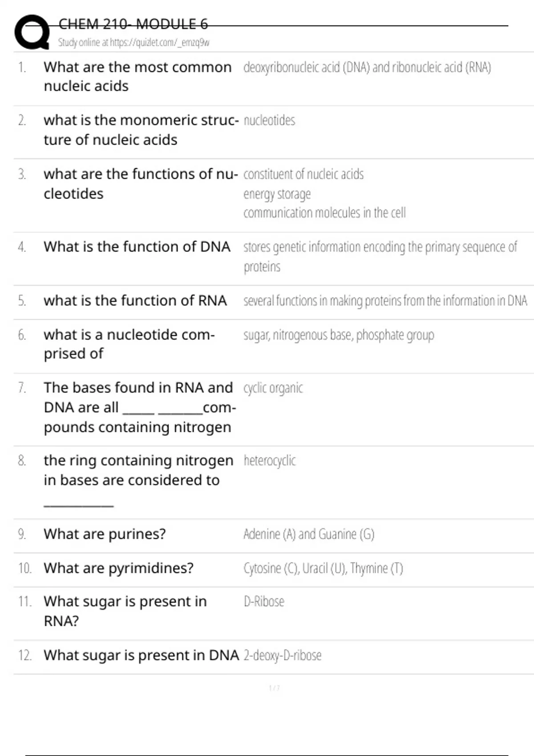Click the 'stores genetic information' answer

pos(380,247)
